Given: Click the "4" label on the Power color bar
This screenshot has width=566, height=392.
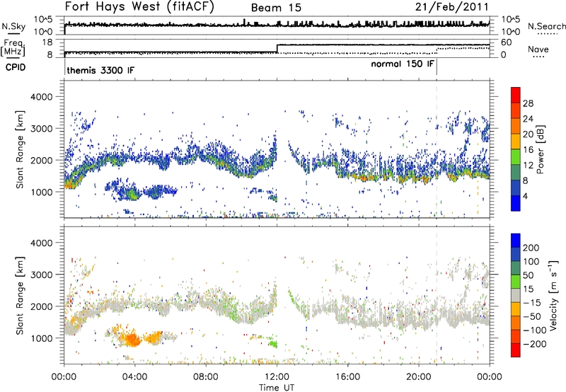Looking at the screenshot, I should tap(526, 196).
